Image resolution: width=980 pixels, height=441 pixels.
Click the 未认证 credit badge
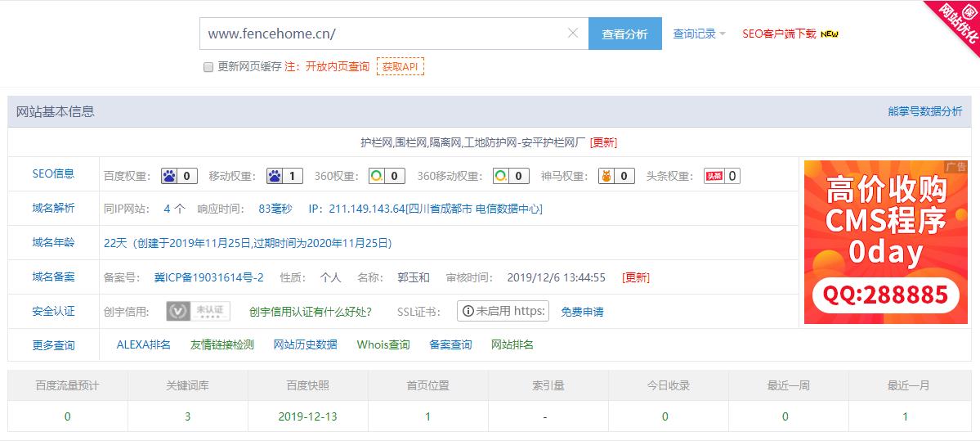point(198,312)
